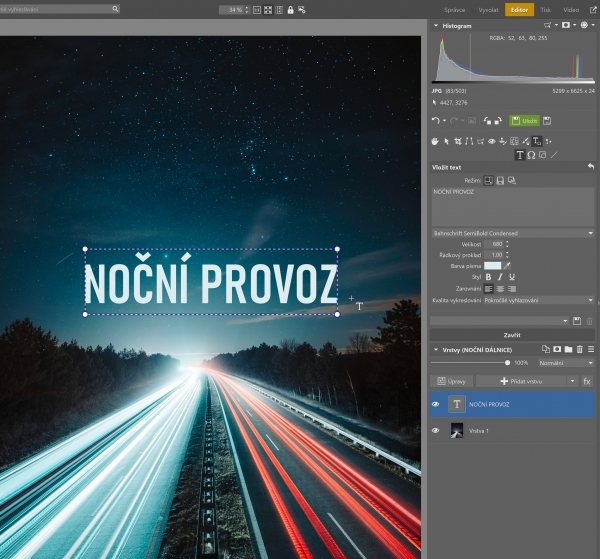
Task: Choose the Insert Shape tool
Action: click(x=543, y=155)
